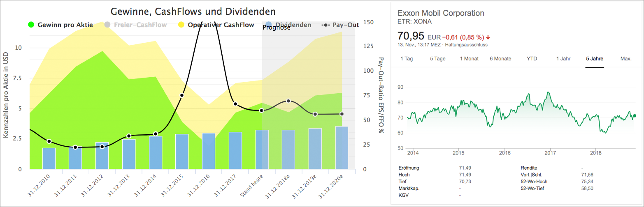Click the Rendite label
644x207 pixels.
529,168
